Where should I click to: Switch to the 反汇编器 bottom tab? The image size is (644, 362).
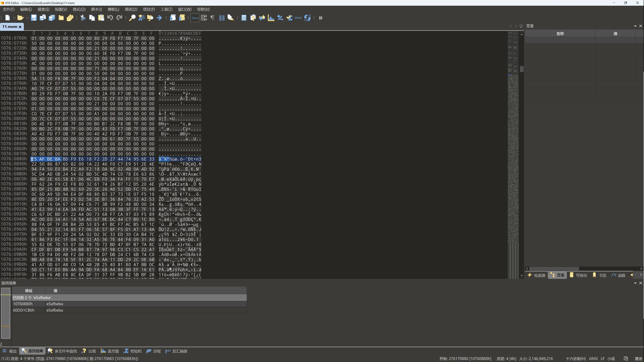click(x=176, y=351)
